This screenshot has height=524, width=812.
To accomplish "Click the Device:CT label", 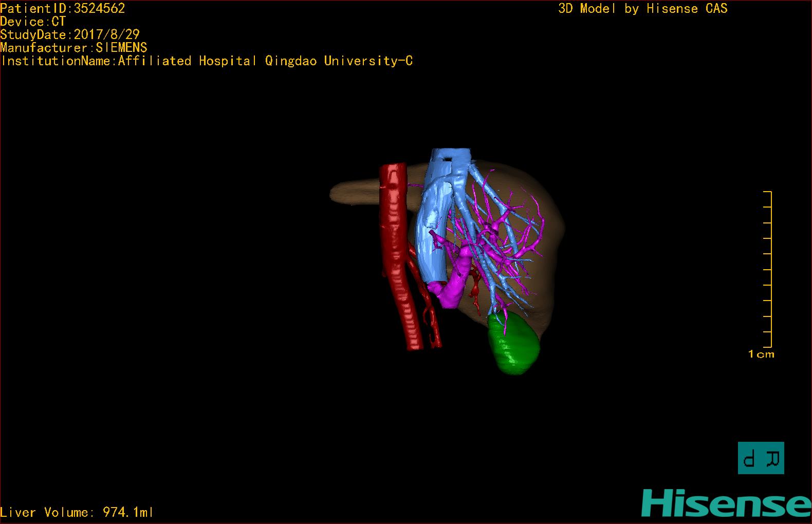I will [x=33, y=22].
